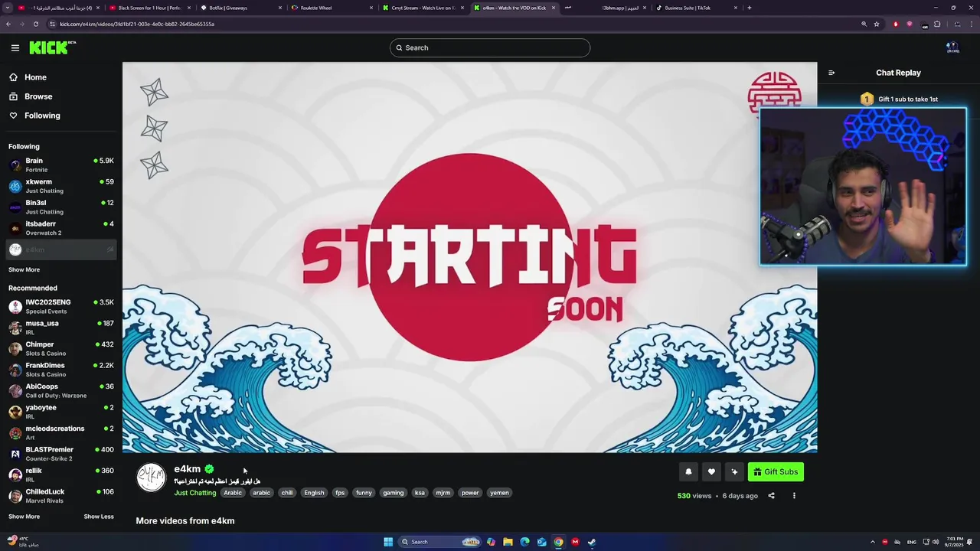Open the Bin3sl channel

pyautogui.click(x=61, y=207)
